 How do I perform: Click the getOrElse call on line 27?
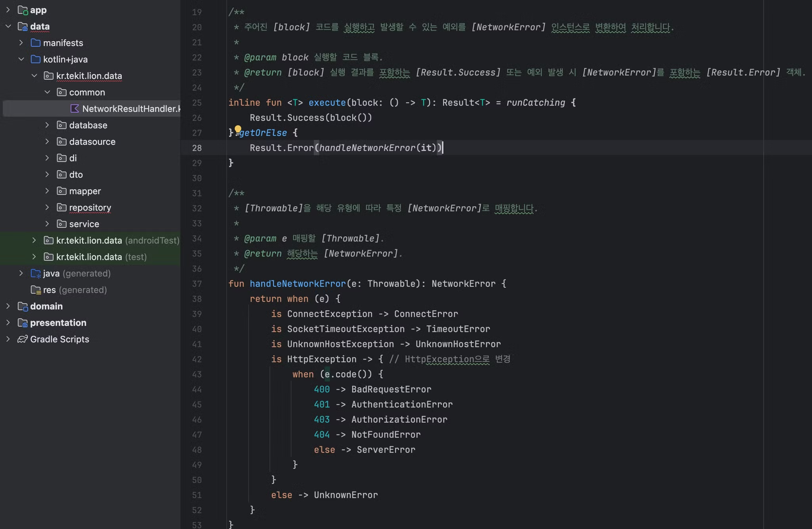point(263,133)
